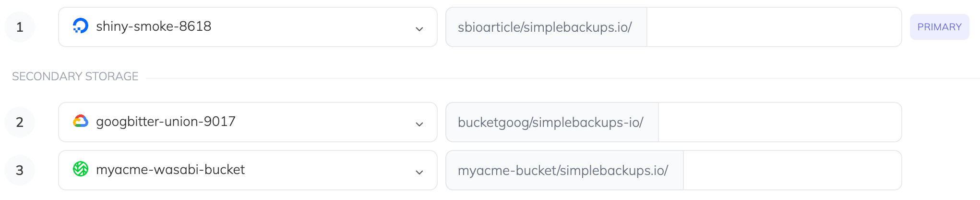Click the myacme-bucket/simplebackups.io/ path prefix
Image resolution: width=980 pixels, height=200 pixels.
point(563,171)
